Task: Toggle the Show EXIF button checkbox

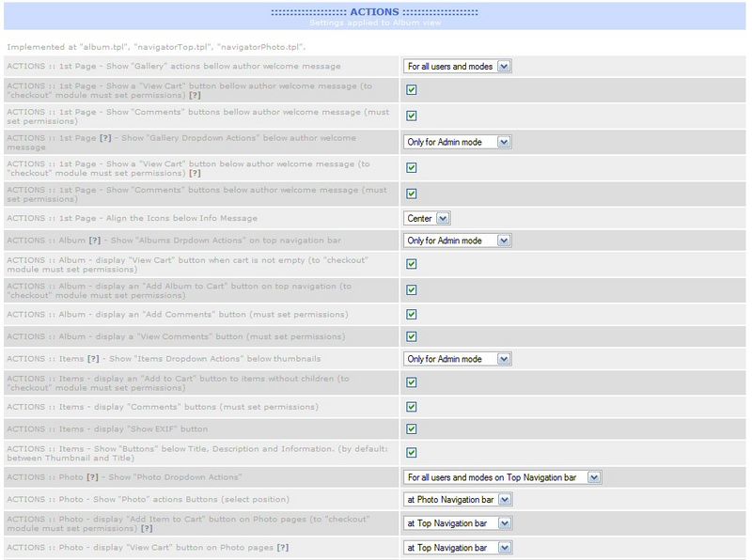Action: (412, 429)
